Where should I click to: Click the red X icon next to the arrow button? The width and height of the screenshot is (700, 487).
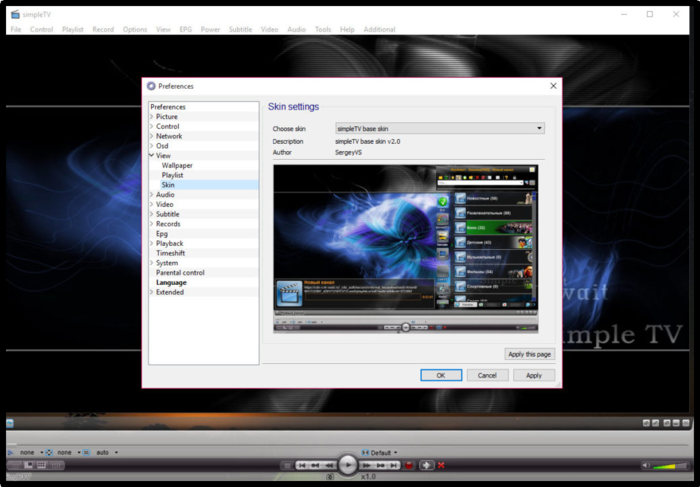[x=441, y=465]
